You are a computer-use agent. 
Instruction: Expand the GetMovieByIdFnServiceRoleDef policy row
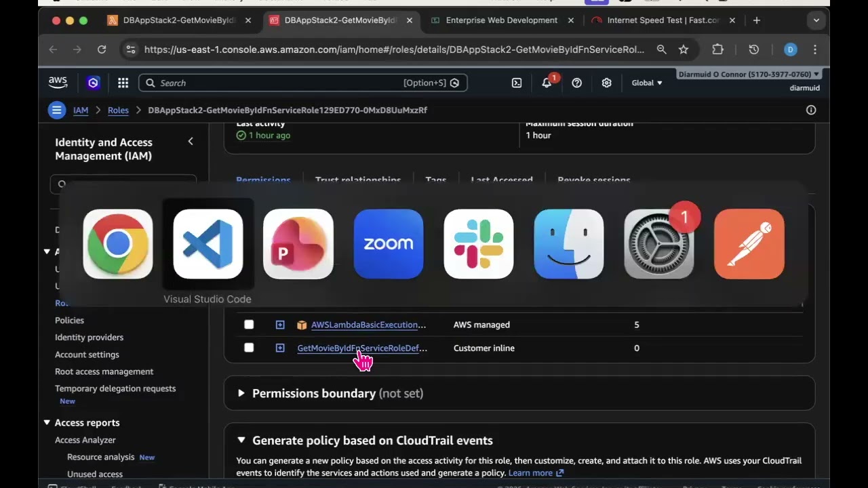point(280,348)
